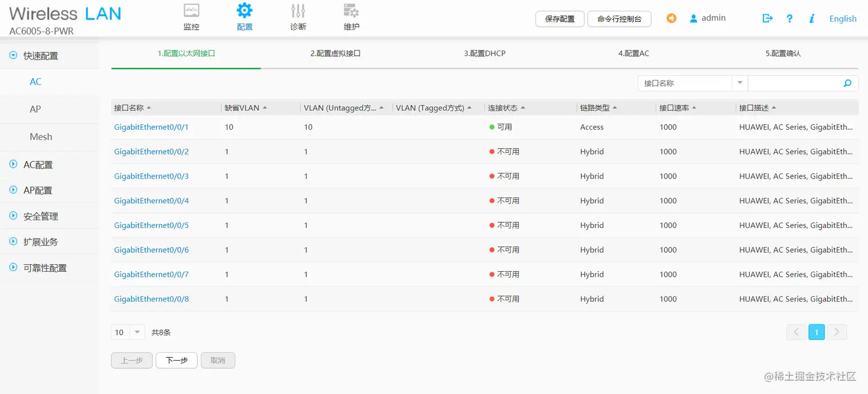
Task: Go to previous page arrow
Action: pos(796,332)
